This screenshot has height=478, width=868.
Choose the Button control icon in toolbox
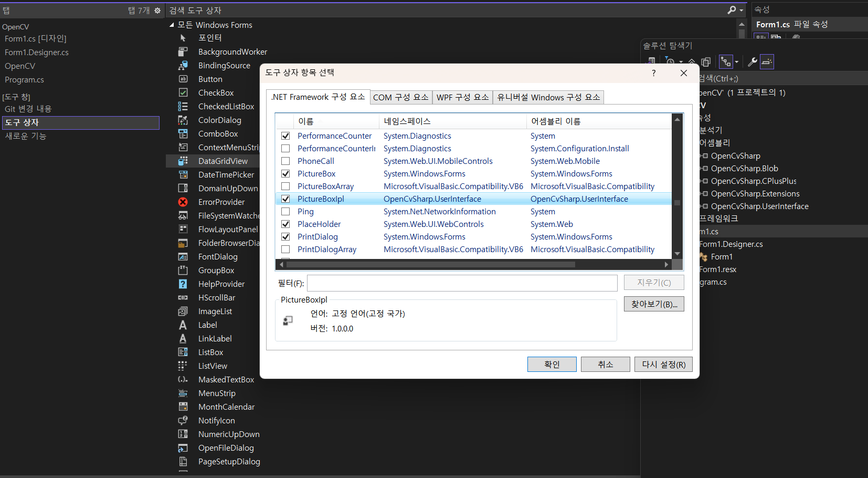[x=183, y=79]
